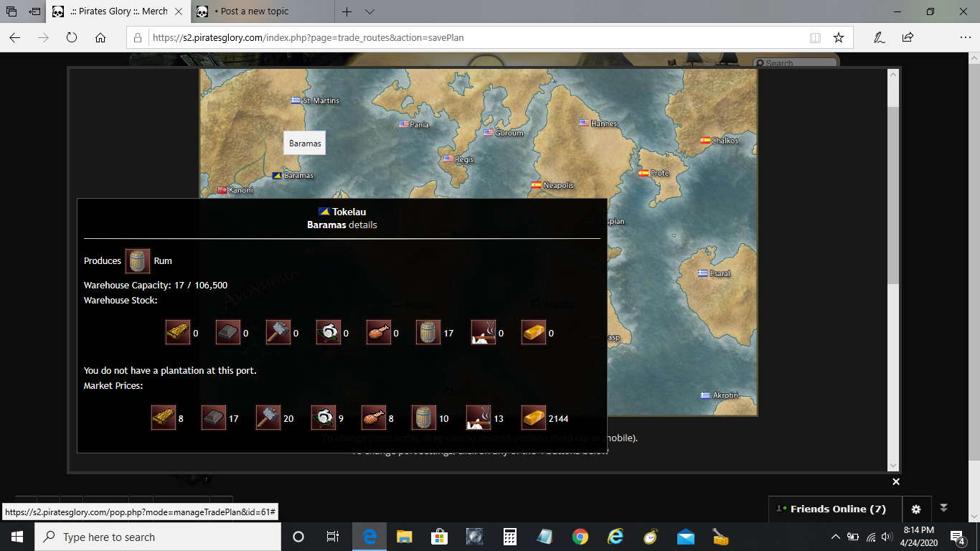The image size is (980, 551).
Task: Open a new browser tab with the plus
Action: pyautogui.click(x=347, y=11)
